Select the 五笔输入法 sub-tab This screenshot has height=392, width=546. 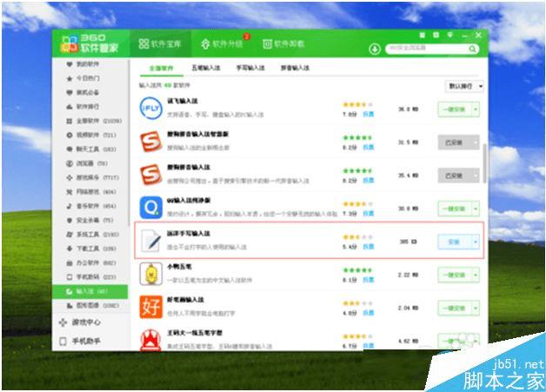(x=206, y=68)
